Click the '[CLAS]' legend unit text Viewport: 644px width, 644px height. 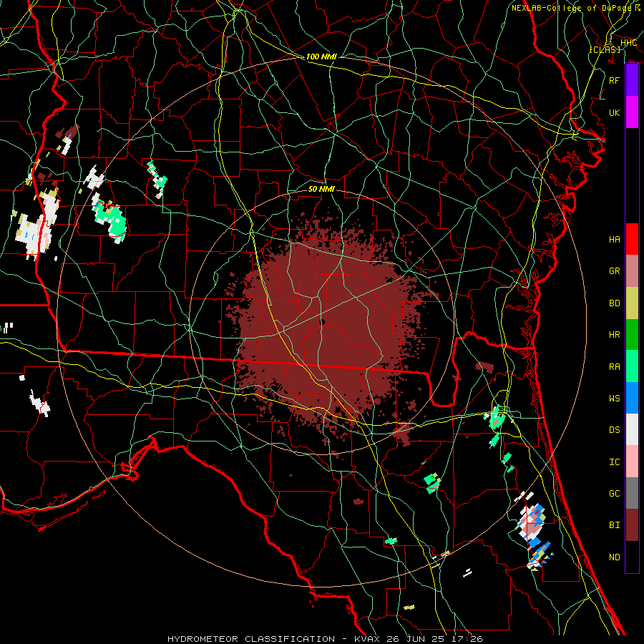pyautogui.click(x=605, y=49)
